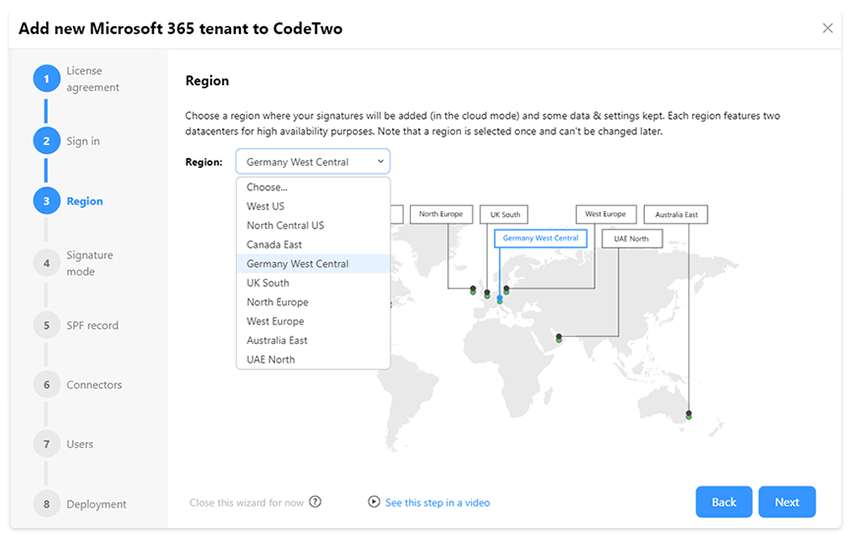Click the step 7 Users circle
This screenshot has width=850, height=540.
pos(47,444)
